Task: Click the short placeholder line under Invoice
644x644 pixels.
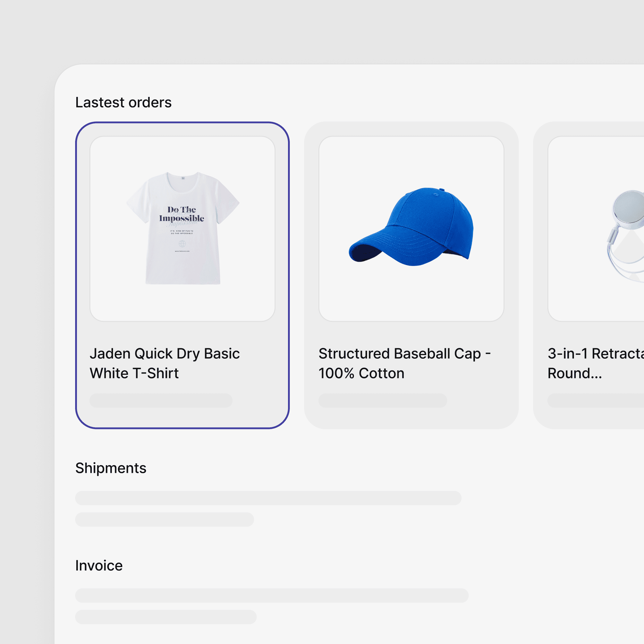Action: [166, 617]
